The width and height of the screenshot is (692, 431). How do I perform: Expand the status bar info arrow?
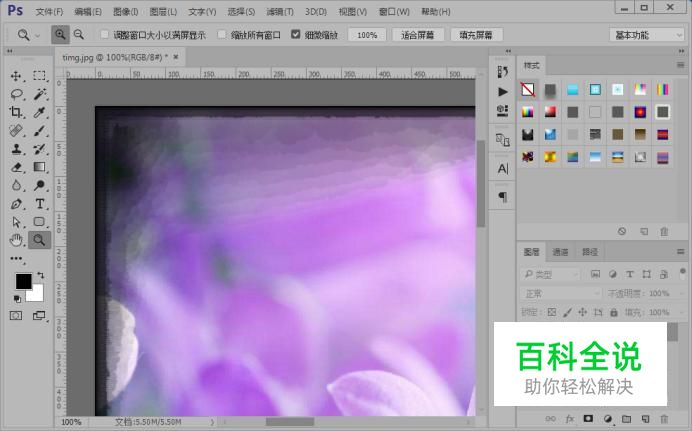[x=212, y=422]
